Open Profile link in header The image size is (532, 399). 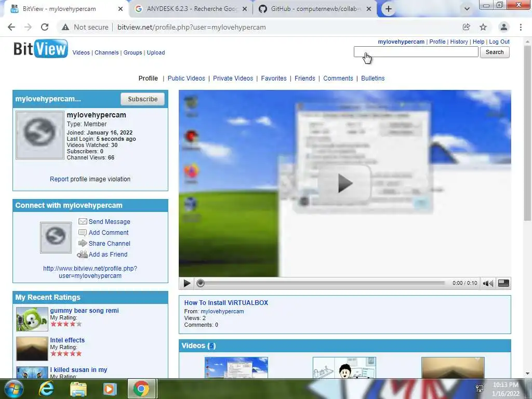point(437,42)
